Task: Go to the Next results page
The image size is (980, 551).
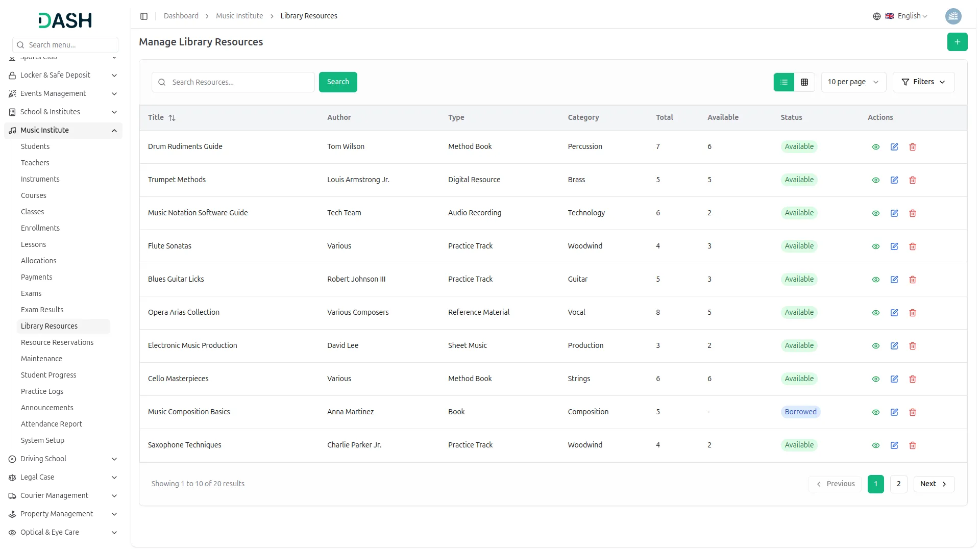Action: pos(934,484)
